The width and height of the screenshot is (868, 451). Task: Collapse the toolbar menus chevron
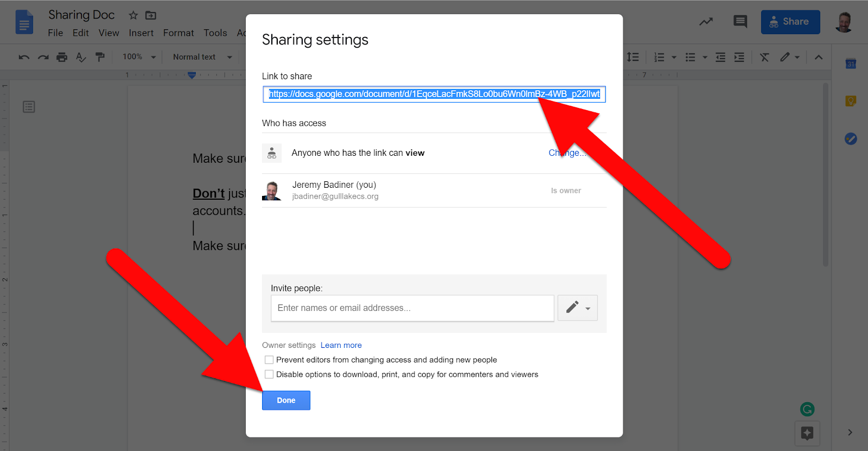tap(819, 57)
